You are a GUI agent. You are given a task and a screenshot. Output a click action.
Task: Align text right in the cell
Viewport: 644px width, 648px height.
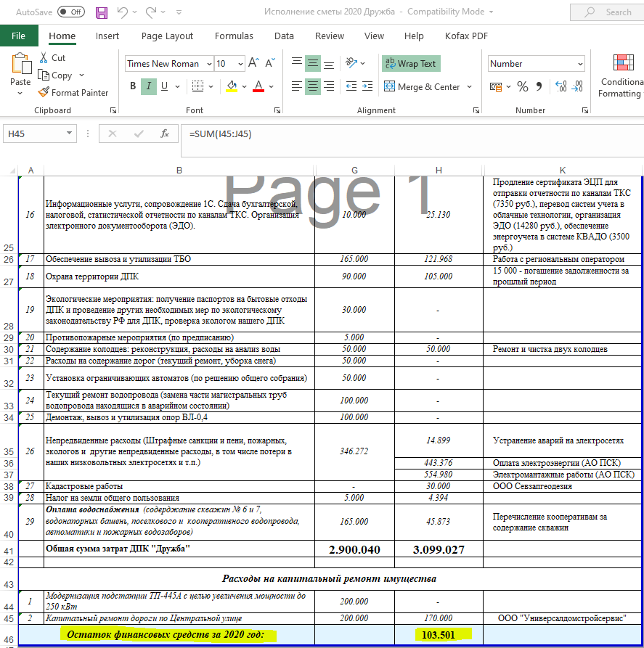point(329,86)
